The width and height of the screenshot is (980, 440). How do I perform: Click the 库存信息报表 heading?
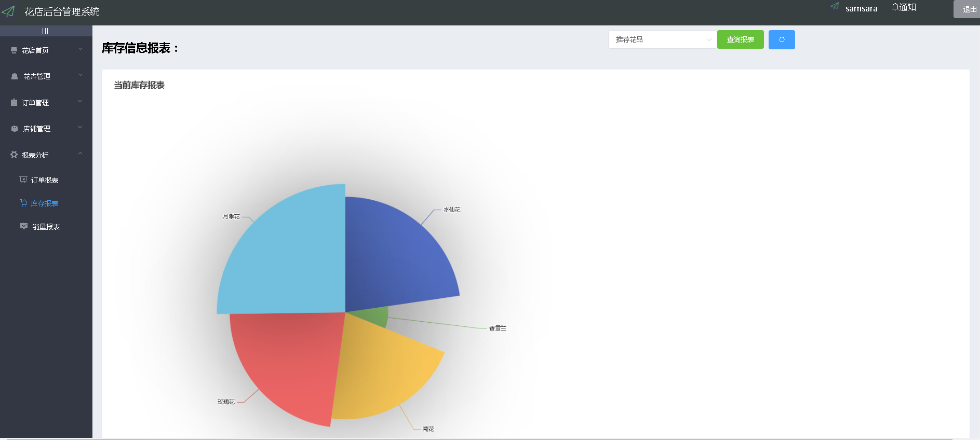point(140,48)
